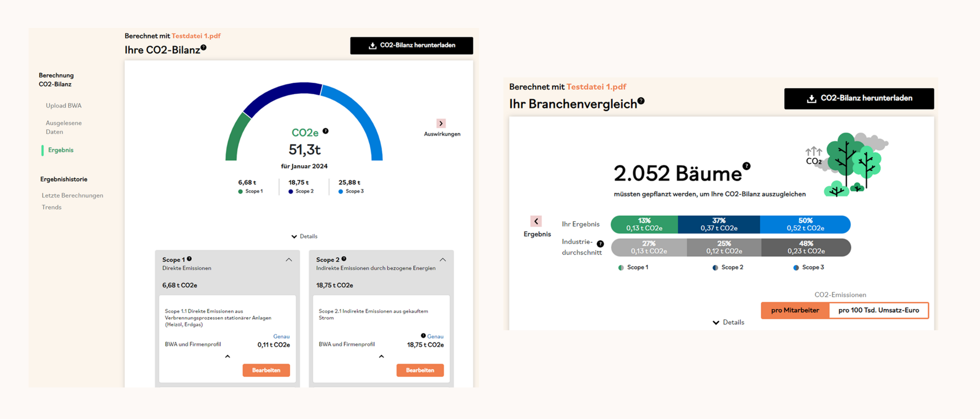
Task: Click help icon beside Industriedurchschnitt
Action: coord(600,244)
